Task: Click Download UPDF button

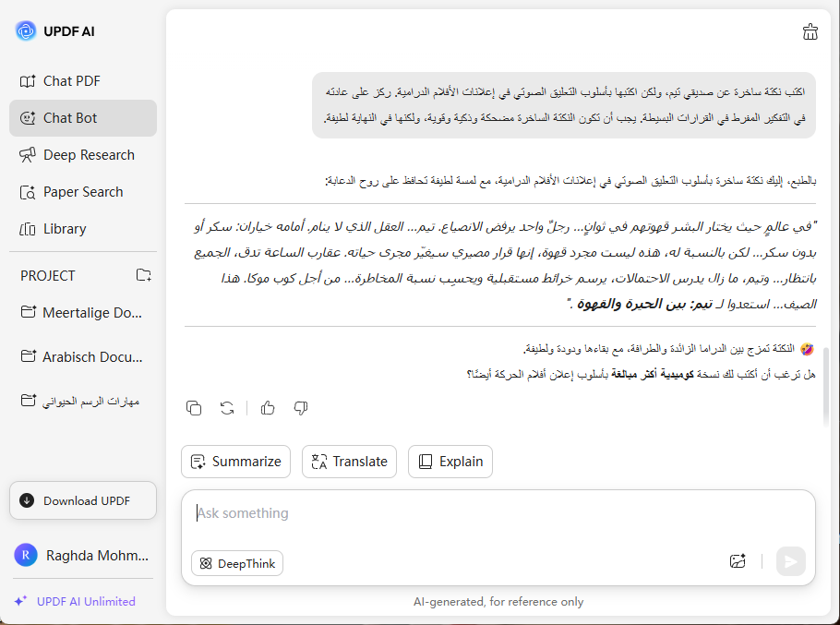Action: click(x=83, y=500)
